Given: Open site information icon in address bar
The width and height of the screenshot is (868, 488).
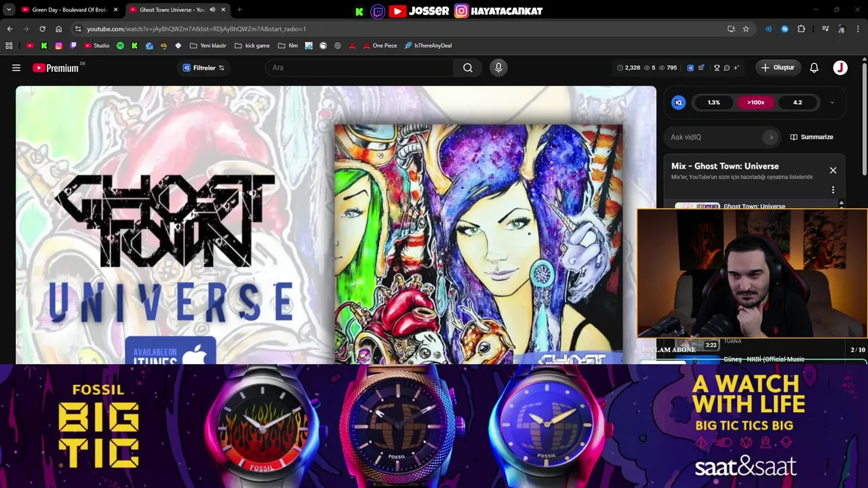Looking at the screenshot, I should point(78,29).
